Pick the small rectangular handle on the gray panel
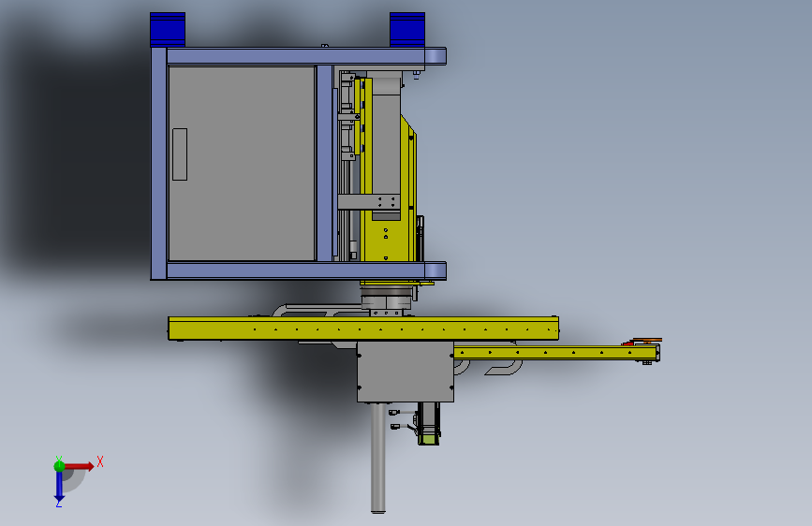812x526 pixels. click(180, 154)
